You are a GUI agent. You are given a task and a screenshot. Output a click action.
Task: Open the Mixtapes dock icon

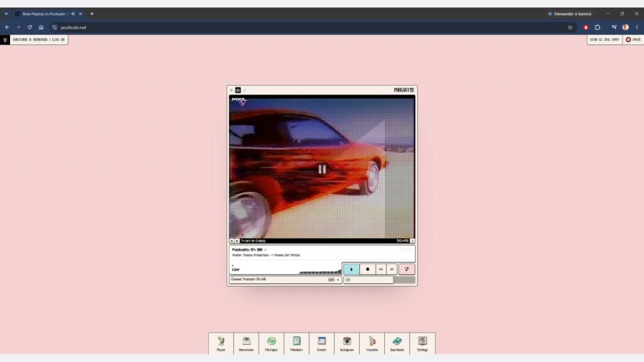tap(271, 344)
